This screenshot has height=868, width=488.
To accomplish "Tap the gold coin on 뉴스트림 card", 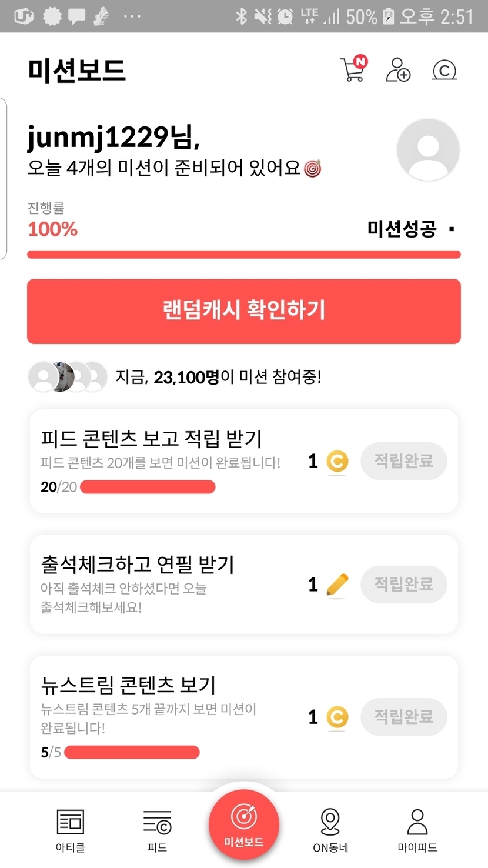I will [337, 717].
